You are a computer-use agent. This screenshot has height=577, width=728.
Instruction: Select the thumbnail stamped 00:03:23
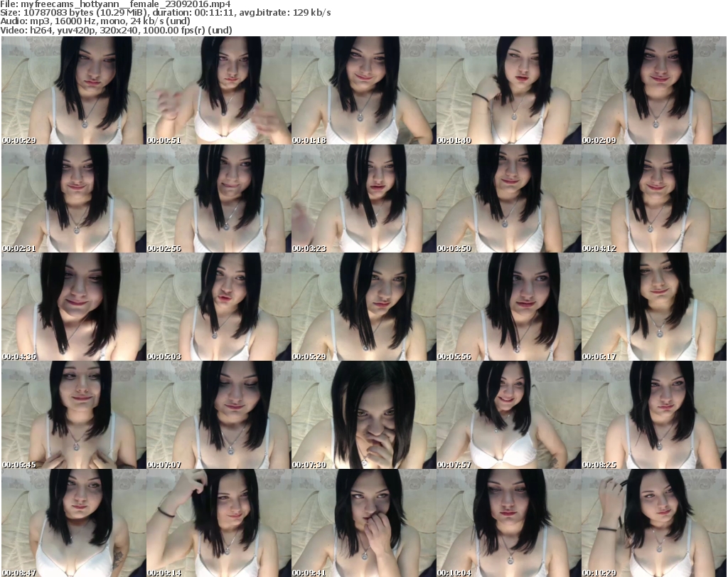click(363, 198)
